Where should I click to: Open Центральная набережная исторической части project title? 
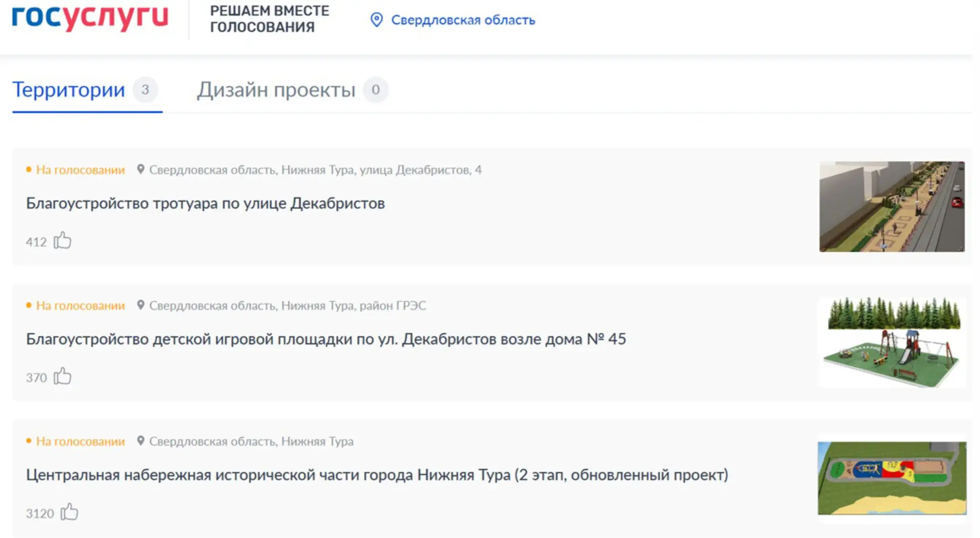[377, 475]
